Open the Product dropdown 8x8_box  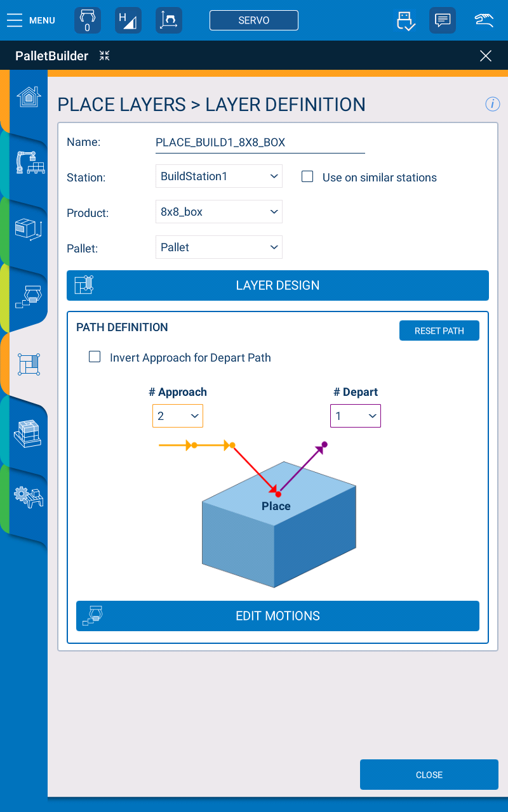click(x=218, y=212)
